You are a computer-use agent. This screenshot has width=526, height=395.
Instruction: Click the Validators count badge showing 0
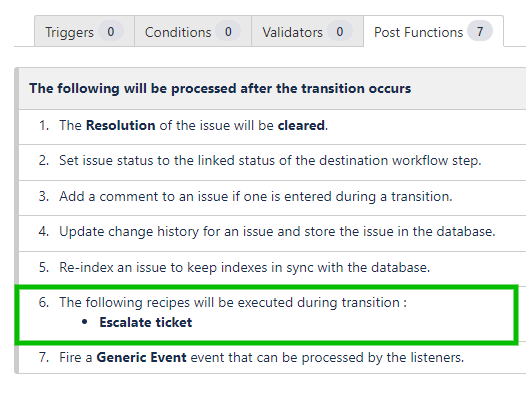click(x=340, y=32)
